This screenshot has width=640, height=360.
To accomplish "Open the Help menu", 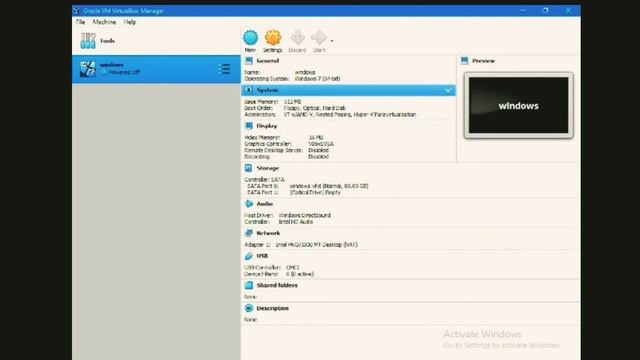I will (x=130, y=22).
